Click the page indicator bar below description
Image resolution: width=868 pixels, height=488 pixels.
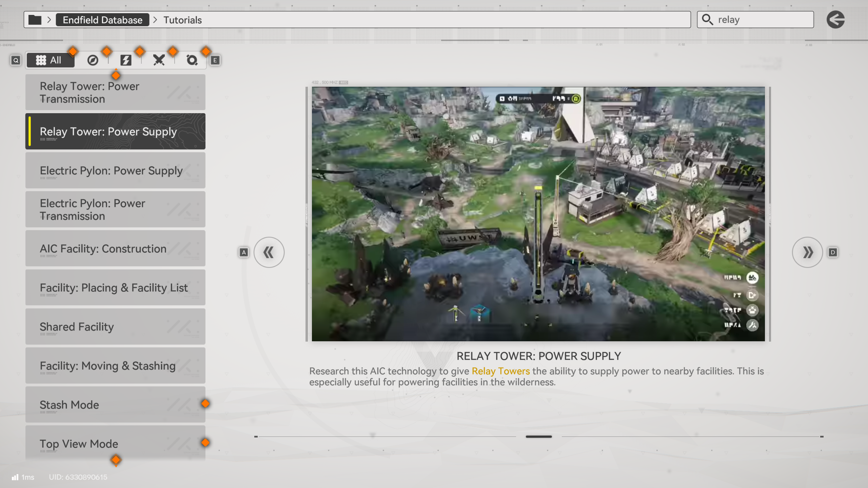click(538, 436)
